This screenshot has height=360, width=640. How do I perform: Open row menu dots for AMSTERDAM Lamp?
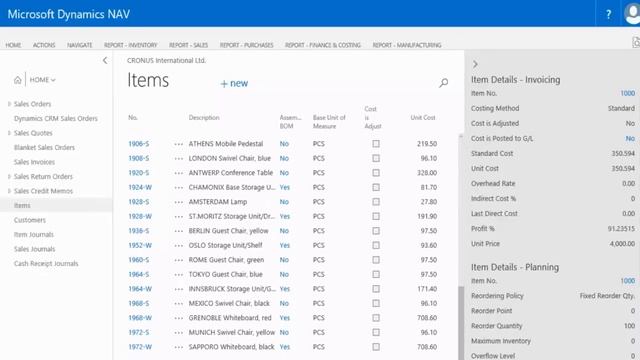tap(178, 202)
